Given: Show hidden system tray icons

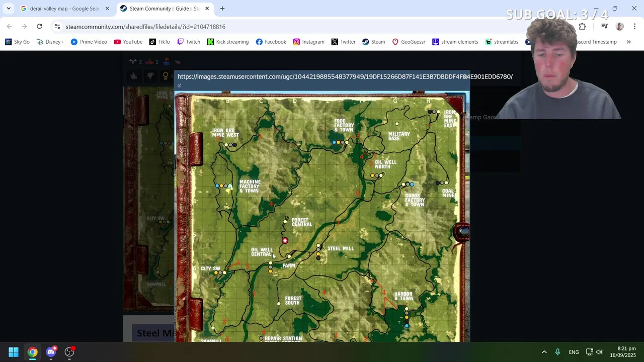Looking at the screenshot, I should (544, 352).
